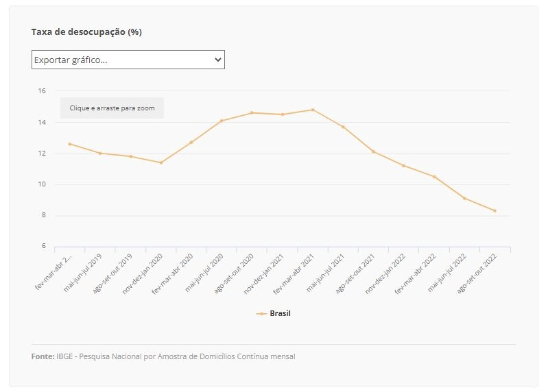Click the fev-mar-abr 2022 data point

(434, 177)
